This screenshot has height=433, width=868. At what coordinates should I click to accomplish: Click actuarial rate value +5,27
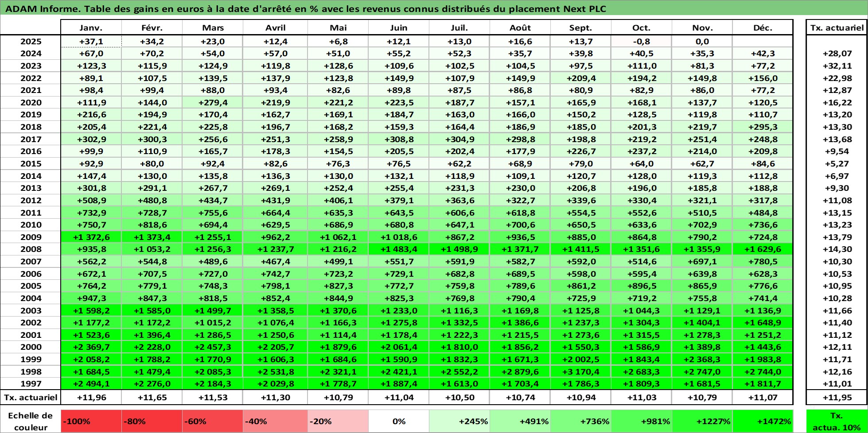(x=837, y=164)
